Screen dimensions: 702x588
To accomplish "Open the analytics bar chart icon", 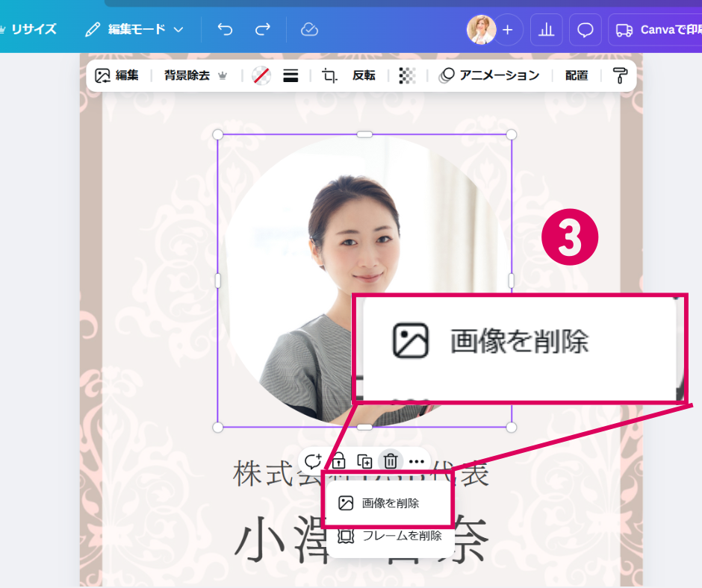I will [547, 30].
